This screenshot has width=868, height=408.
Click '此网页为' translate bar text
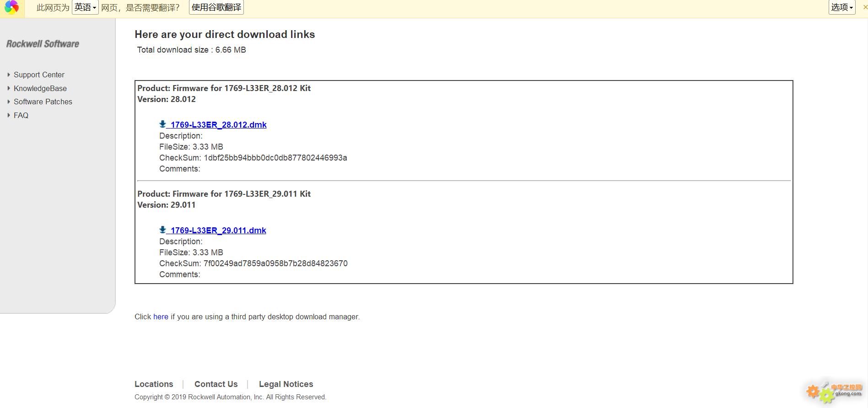53,7
